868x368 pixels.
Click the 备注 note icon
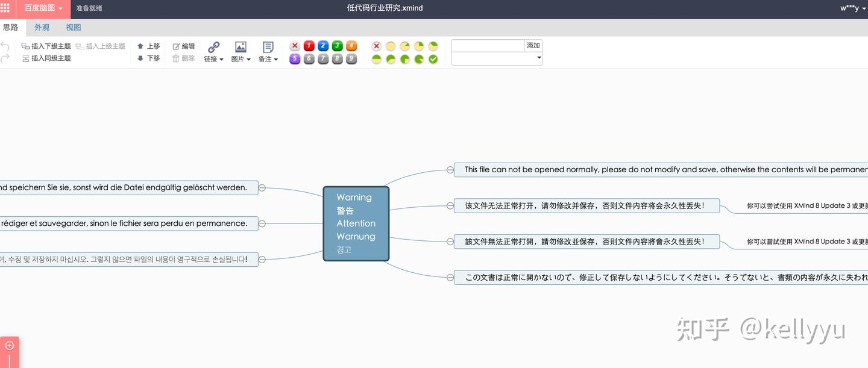(x=267, y=48)
